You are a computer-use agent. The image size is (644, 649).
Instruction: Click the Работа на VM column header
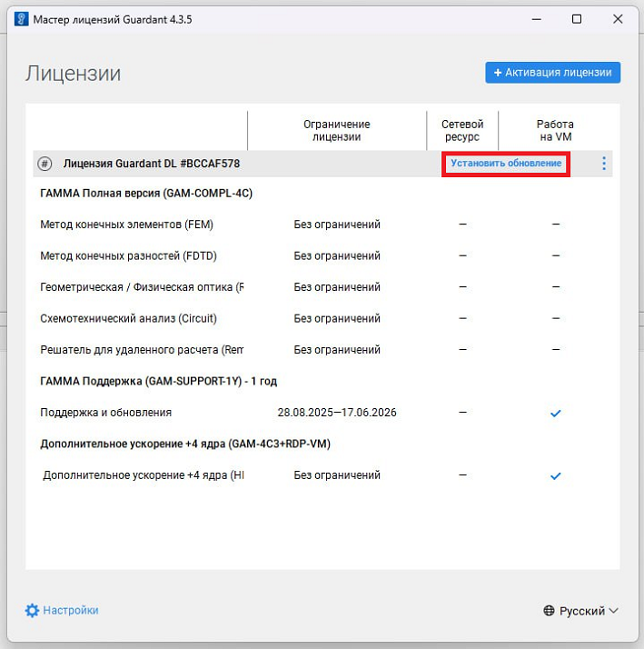(555, 130)
